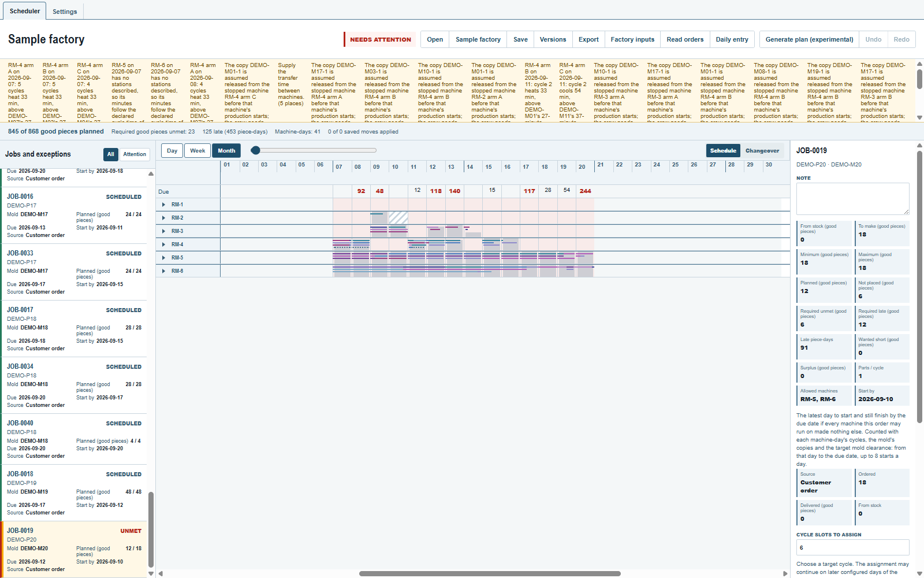Focus the Note text area
Image resolution: width=924 pixels, height=578 pixels.
[x=852, y=199]
